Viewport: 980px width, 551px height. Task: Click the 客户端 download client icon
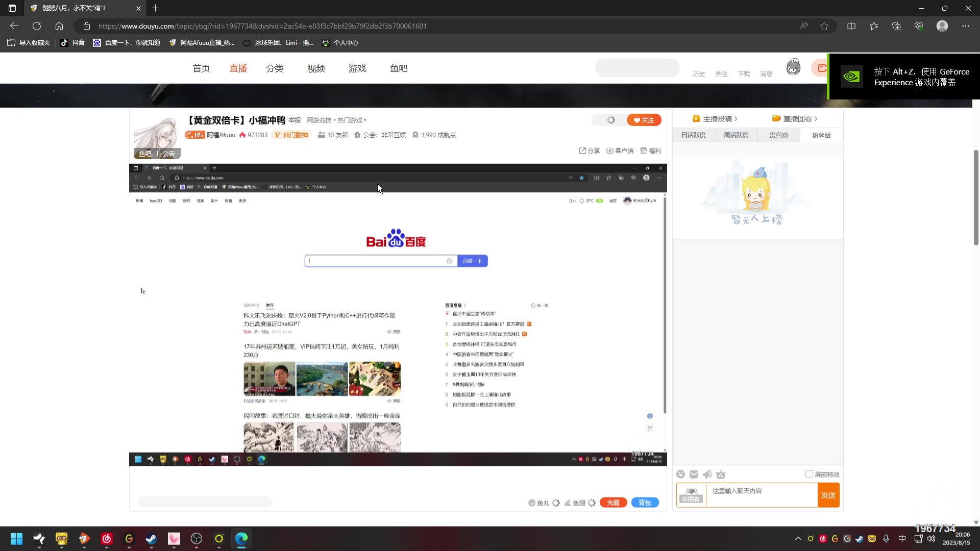point(620,151)
